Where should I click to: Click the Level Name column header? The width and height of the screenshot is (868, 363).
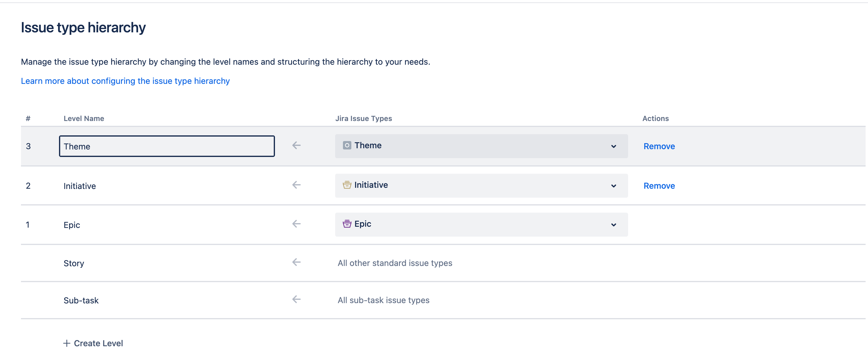click(x=84, y=118)
